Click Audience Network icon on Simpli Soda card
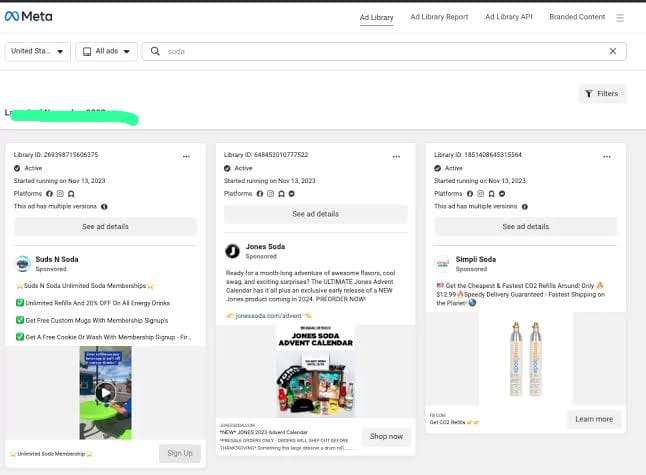 [492, 194]
